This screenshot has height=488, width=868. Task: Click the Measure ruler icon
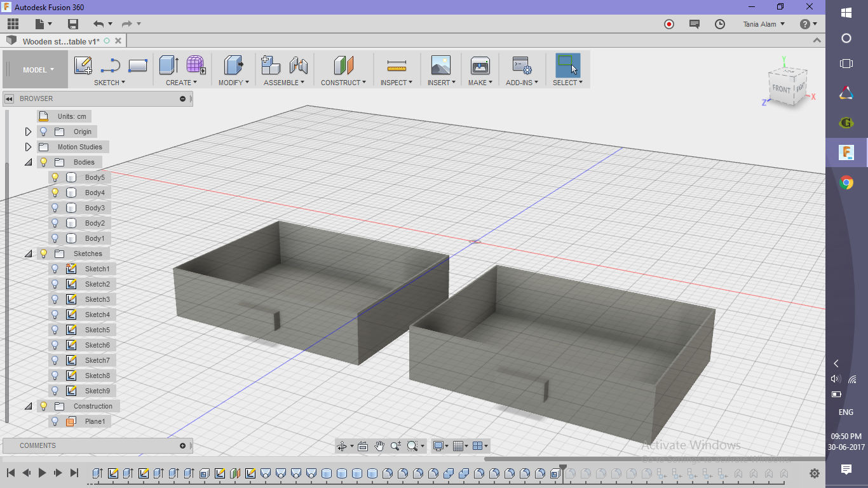coord(397,65)
